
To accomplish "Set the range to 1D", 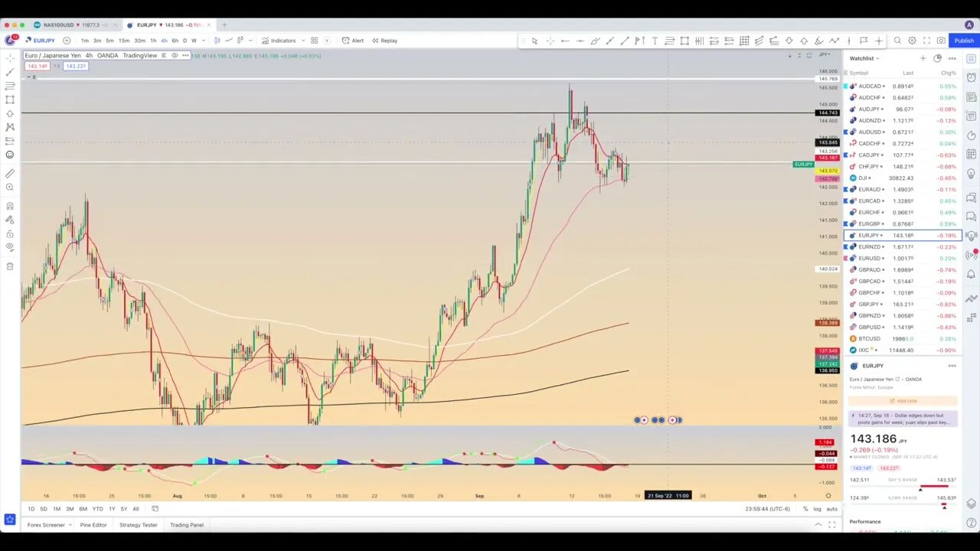I will (31, 509).
